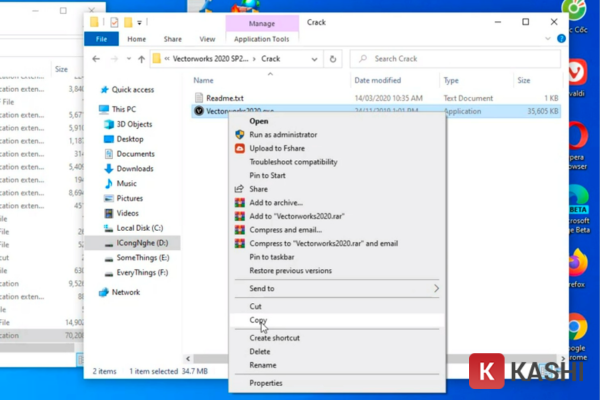Choose Compress and email...
Screen dimensions: 600x400
click(337, 230)
